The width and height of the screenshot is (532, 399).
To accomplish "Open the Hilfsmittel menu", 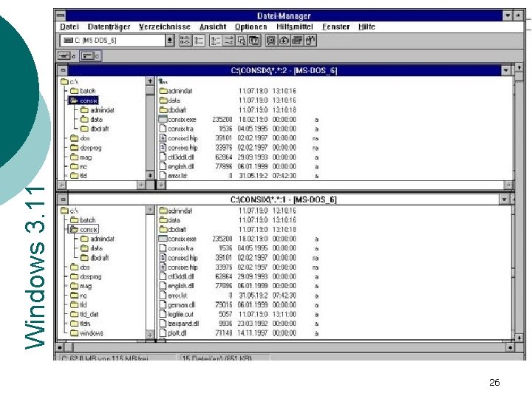I will click(x=295, y=27).
